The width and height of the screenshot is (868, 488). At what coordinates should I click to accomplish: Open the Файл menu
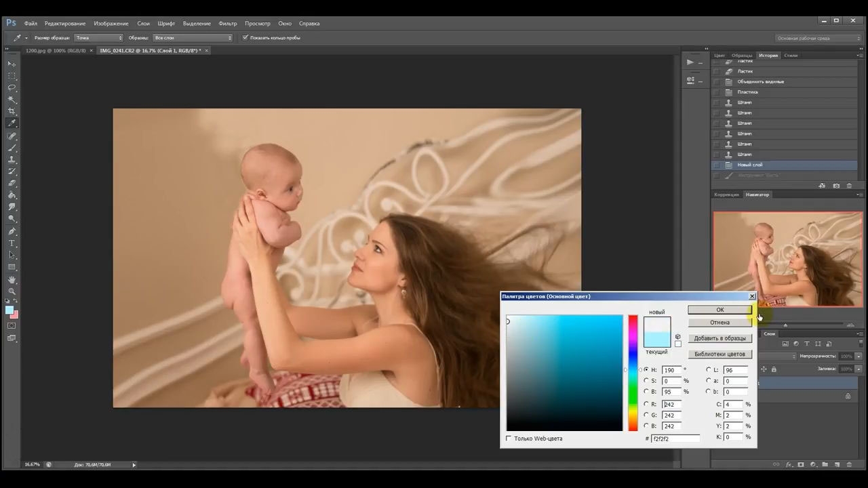pyautogui.click(x=31, y=24)
